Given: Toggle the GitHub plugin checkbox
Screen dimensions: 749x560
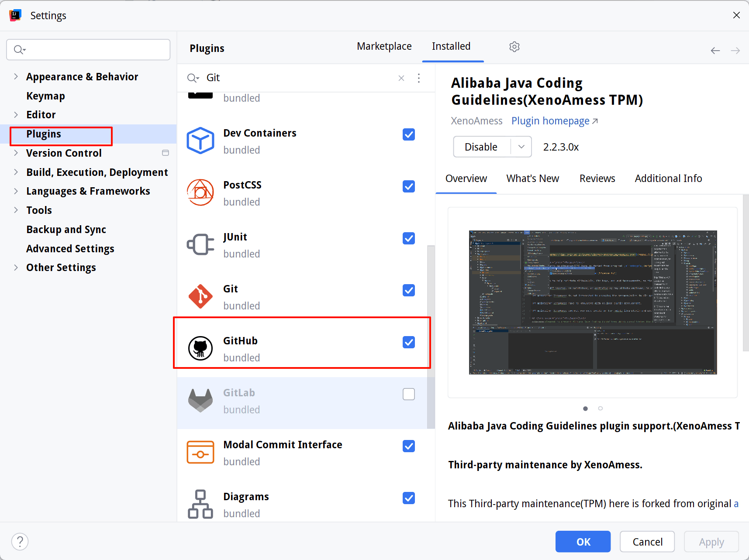Looking at the screenshot, I should pyautogui.click(x=409, y=342).
